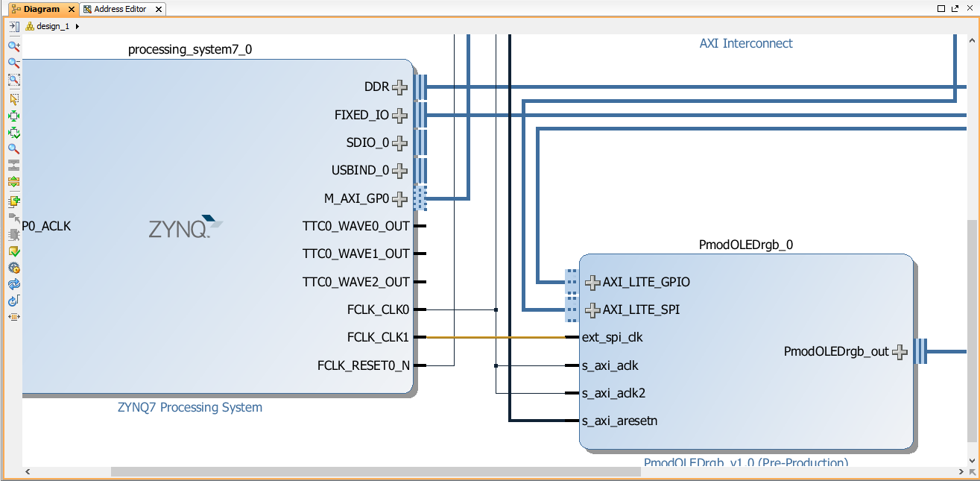Click the horizontal scrollbar left arrow
The height and width of the screenshot is (481, 980).
tap(28, 471)
